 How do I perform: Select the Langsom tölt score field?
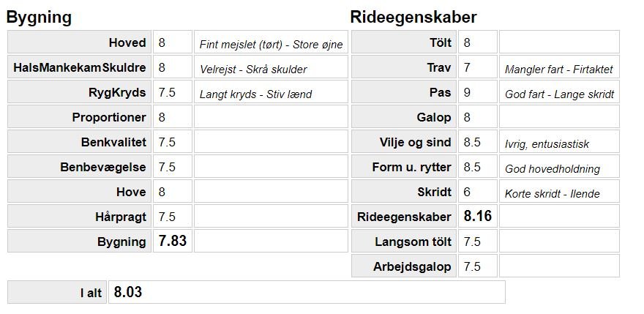pos(477,242)
